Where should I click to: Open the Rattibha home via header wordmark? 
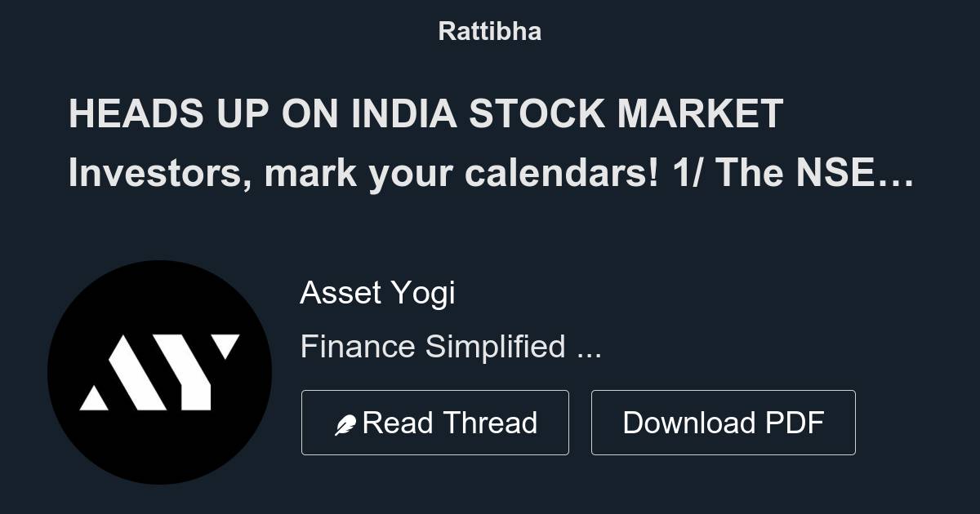pos(490,31)
